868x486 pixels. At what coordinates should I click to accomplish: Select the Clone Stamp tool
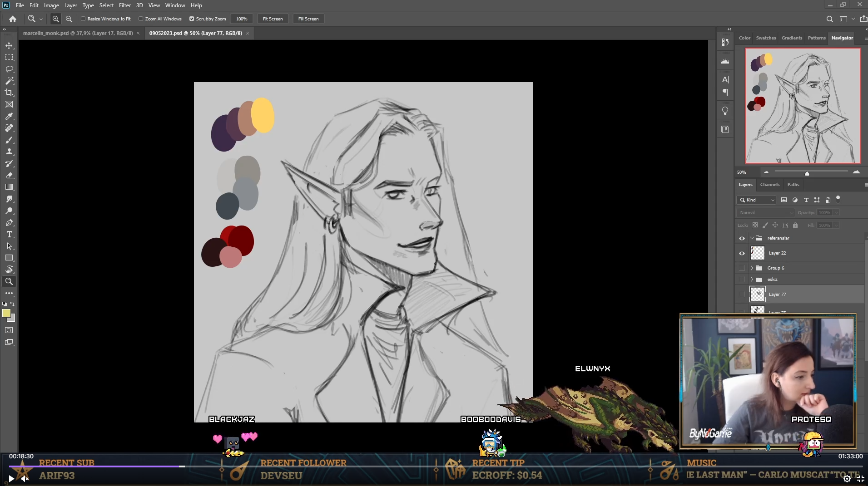point(9,152)
